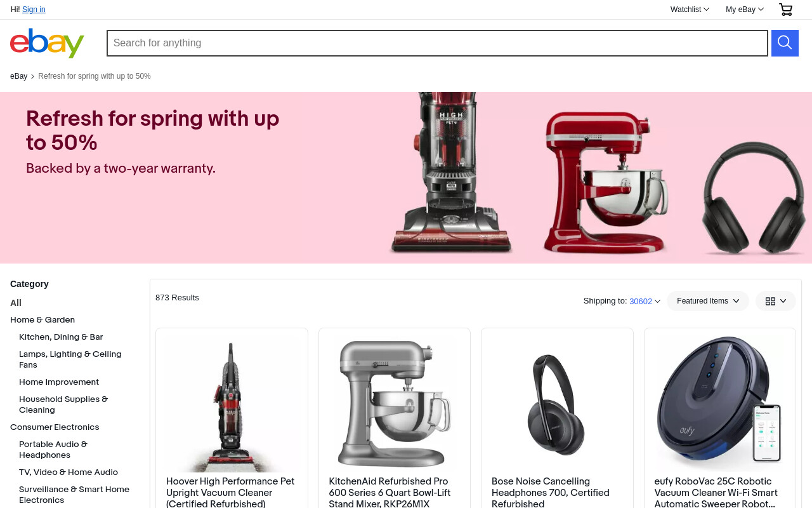Image resolution: width=812 pixels, height=508 pixels.
Task: Go to the eBay logo homepage
Action: pyautogui.click(x=48, y=43)
